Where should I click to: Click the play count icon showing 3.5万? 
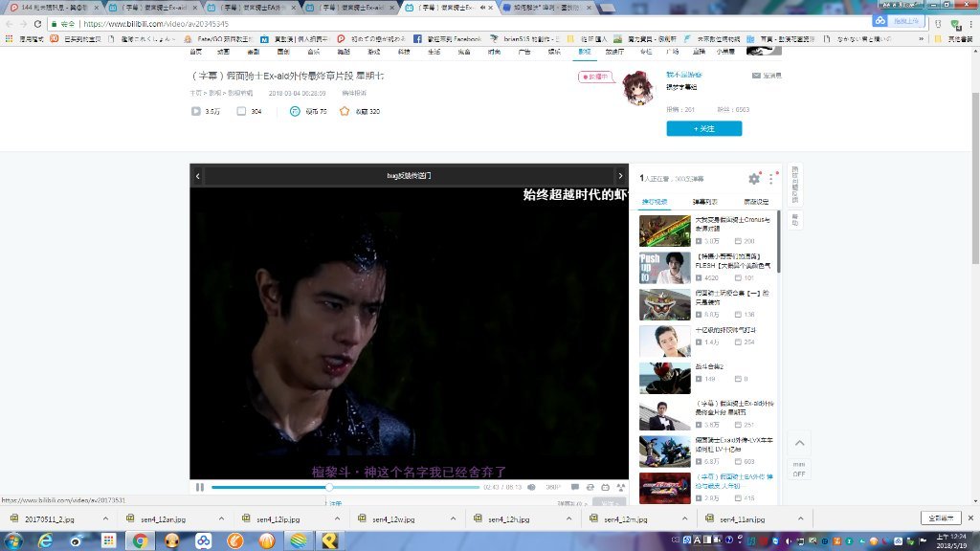[195, 111]
